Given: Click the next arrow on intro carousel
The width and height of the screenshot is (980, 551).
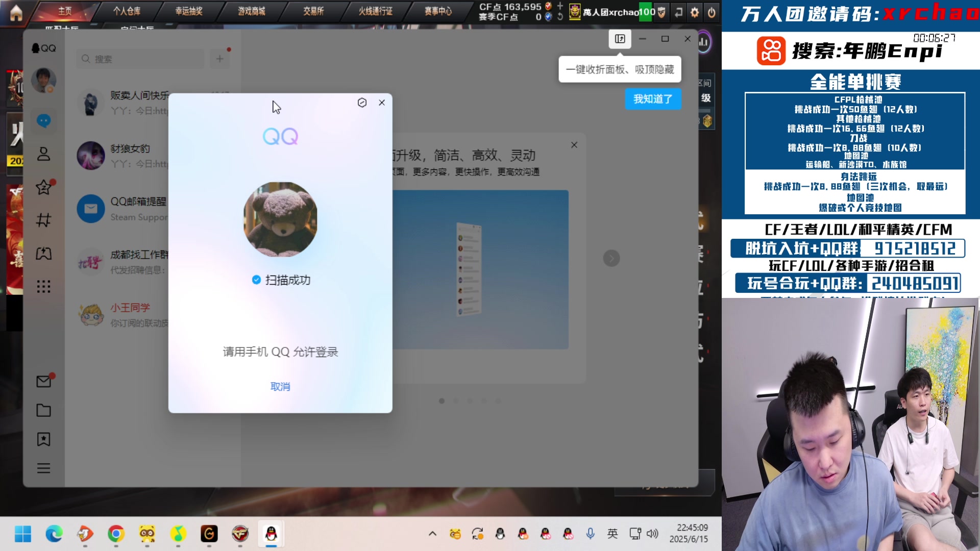Looking at the screenshot, I should 611,258.
